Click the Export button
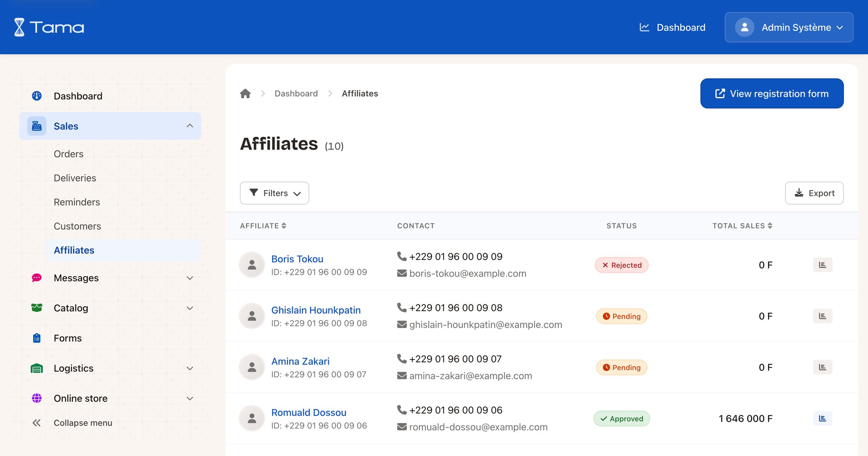This screenshot has width=868, height=456. tap(814, 193)
